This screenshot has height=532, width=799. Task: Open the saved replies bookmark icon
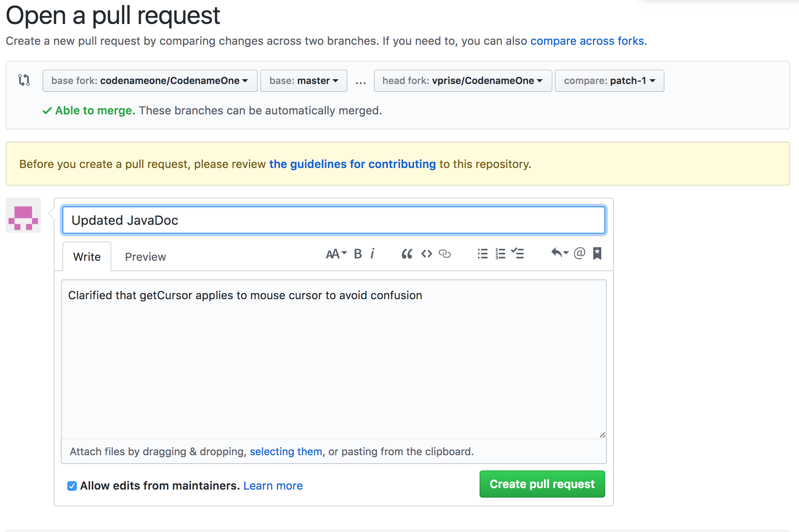(597, 254)
